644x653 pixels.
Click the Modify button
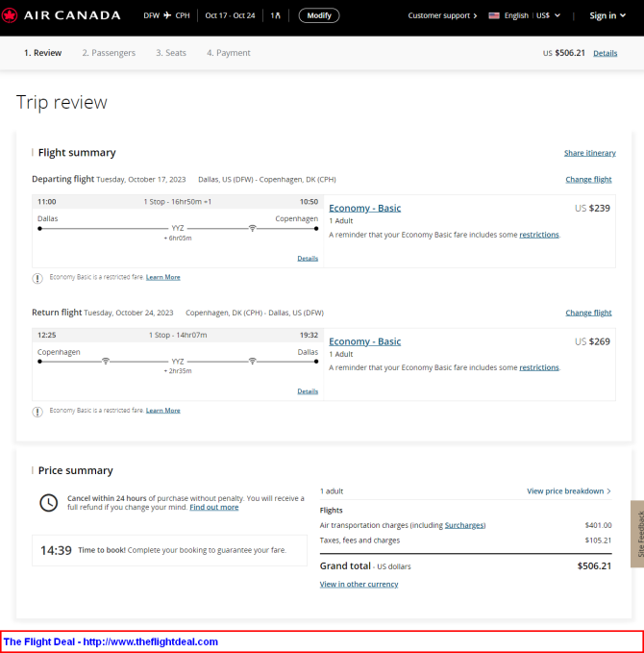point(319,15)
